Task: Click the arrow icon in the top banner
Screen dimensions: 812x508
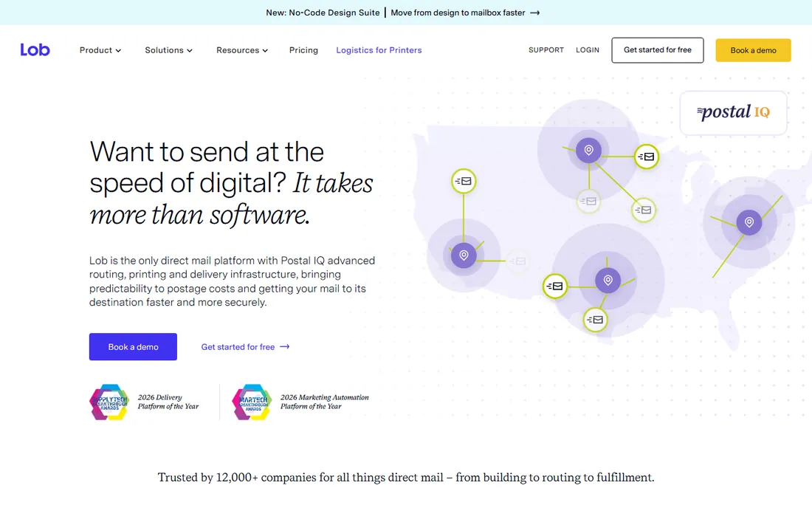Action: (535, 13)
